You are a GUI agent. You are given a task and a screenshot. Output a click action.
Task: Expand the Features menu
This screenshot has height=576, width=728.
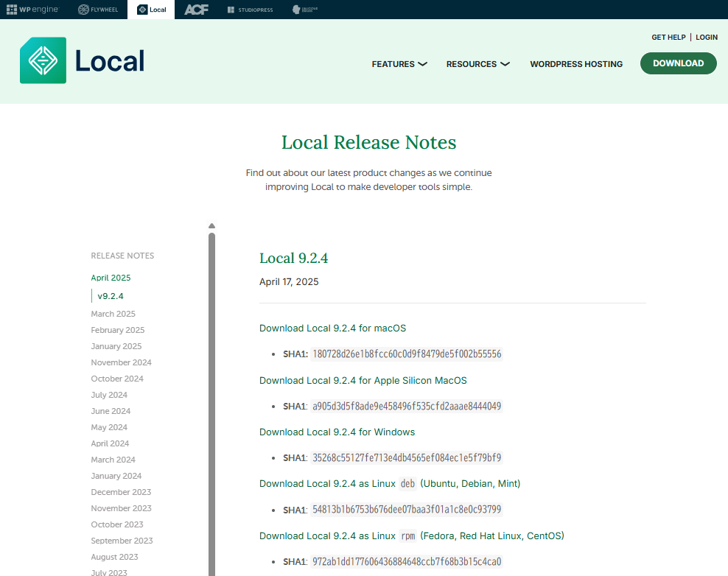pyautogui.click(x=399, y=64)
